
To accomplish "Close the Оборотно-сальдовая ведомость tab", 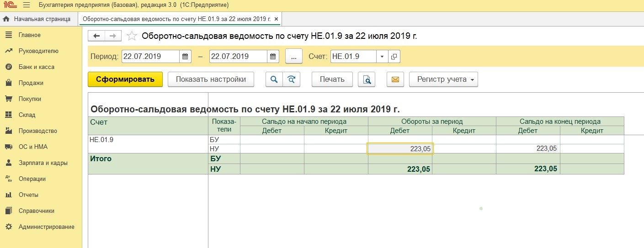I will [276, 19].
